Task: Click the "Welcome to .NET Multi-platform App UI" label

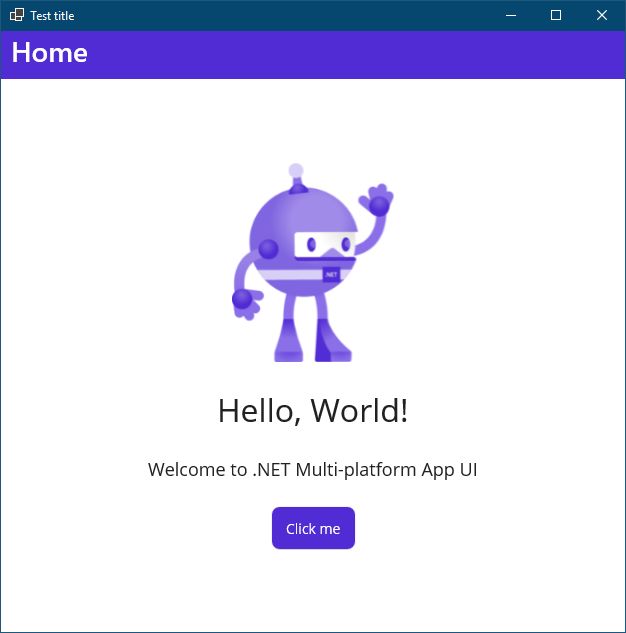Action: point(313,470)
